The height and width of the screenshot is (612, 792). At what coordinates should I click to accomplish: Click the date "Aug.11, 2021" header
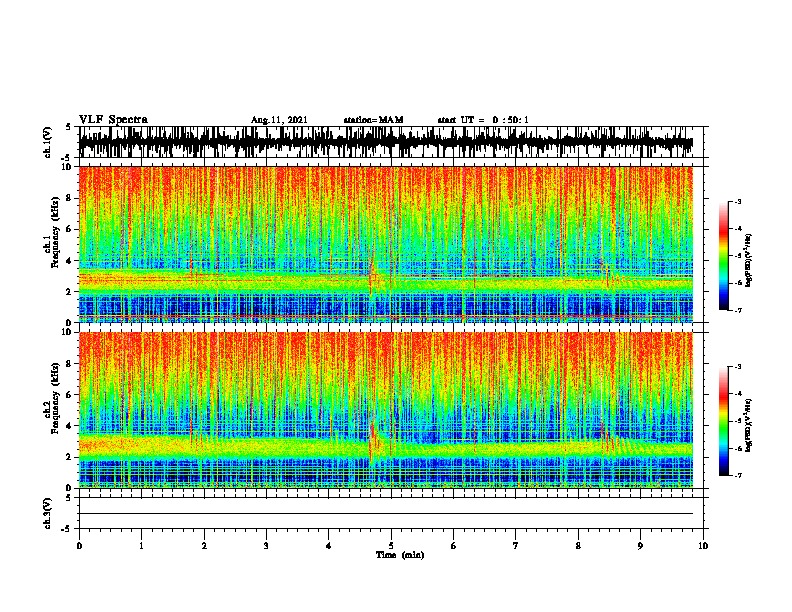pos(279,120)
